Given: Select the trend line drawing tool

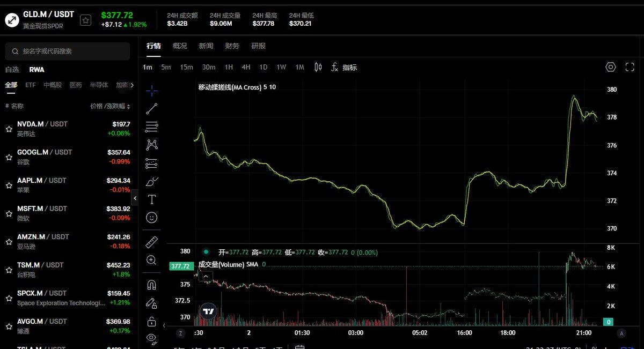Looking at the screenshot, I should point(152,109).
